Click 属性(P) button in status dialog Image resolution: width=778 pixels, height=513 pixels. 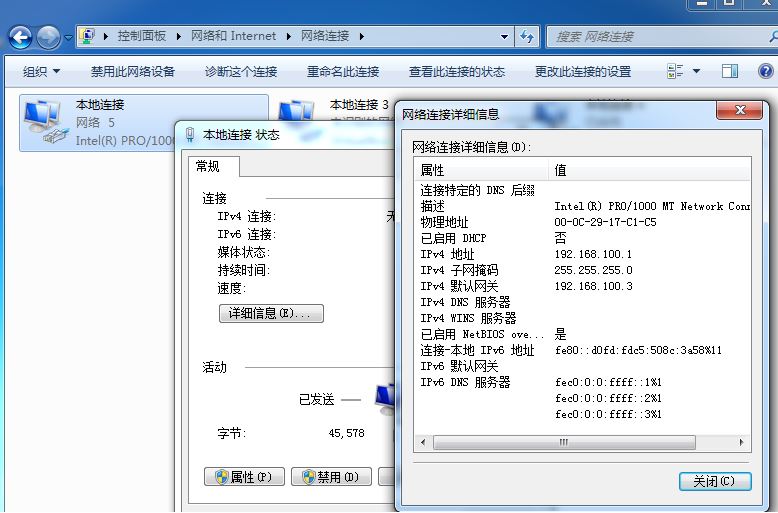tap(244, 477)
